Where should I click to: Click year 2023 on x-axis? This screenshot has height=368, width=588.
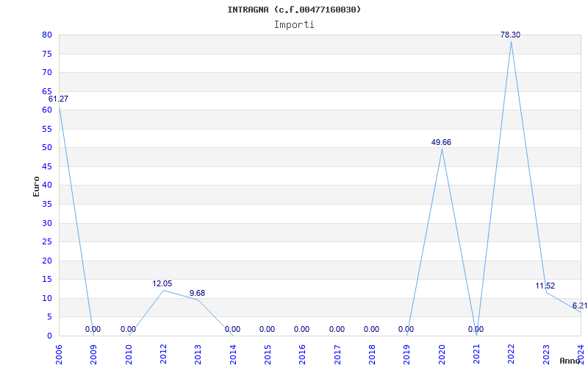click(546, 355)
